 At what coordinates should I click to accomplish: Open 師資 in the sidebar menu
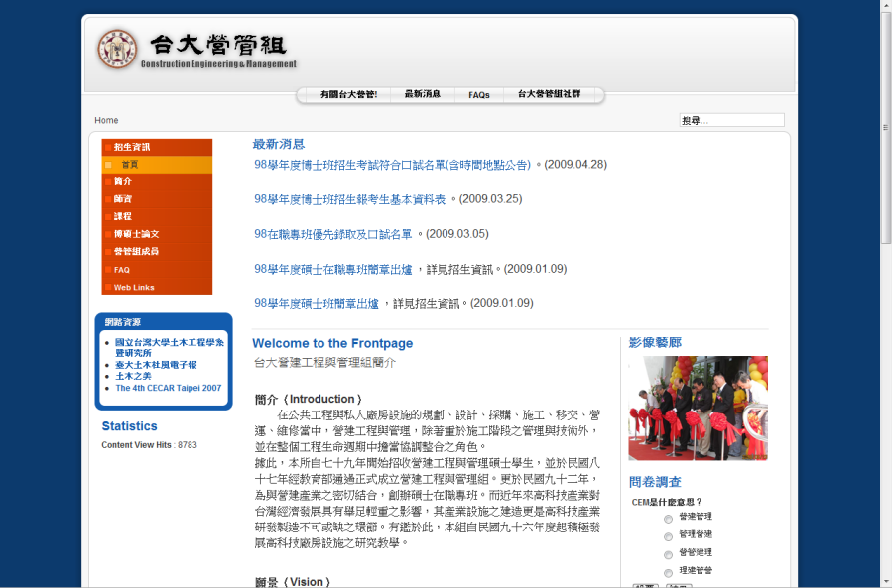pos(122,199)
